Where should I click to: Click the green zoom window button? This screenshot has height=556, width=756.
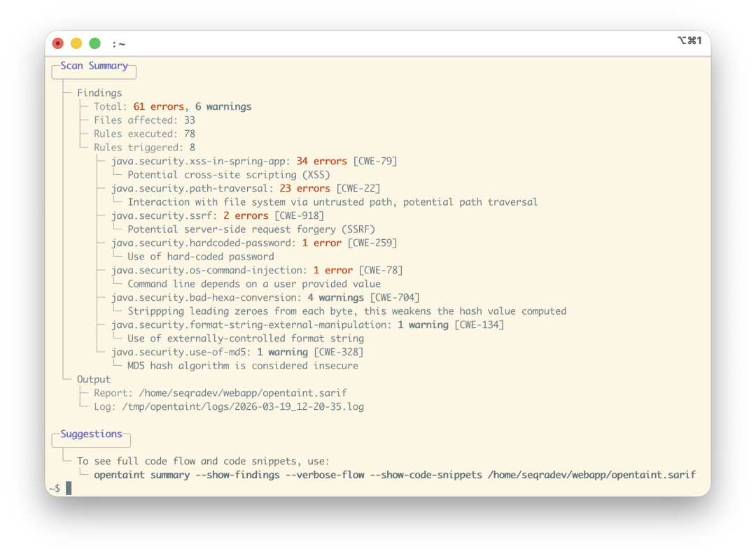point(95,43)
